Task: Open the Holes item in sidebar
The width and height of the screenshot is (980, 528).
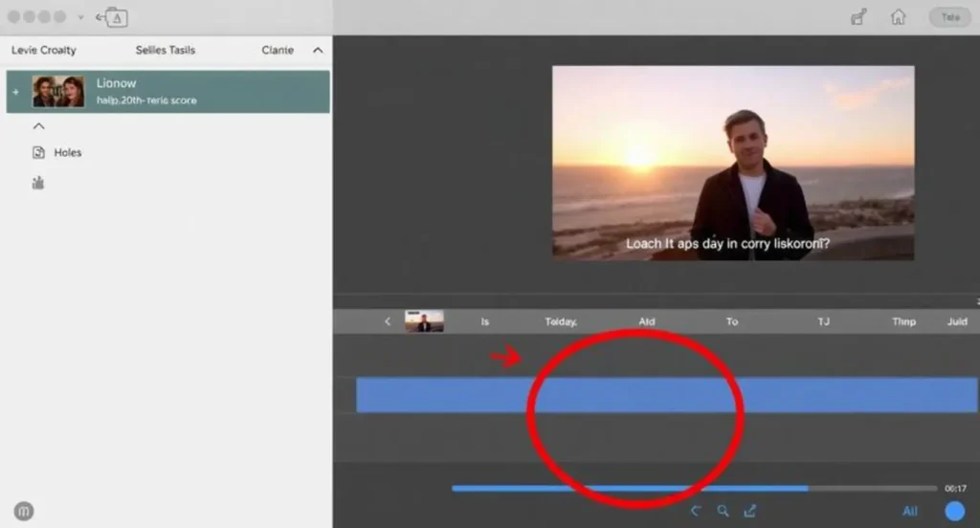Action: coord(68,152)
